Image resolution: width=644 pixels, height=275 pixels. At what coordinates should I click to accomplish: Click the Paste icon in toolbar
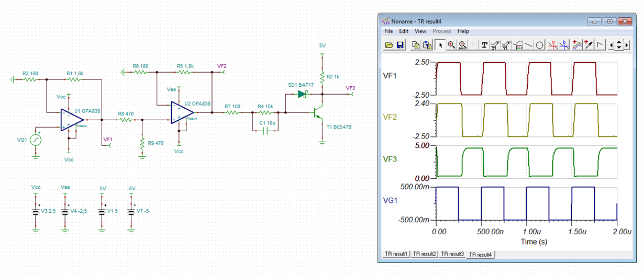pos(427,45)
